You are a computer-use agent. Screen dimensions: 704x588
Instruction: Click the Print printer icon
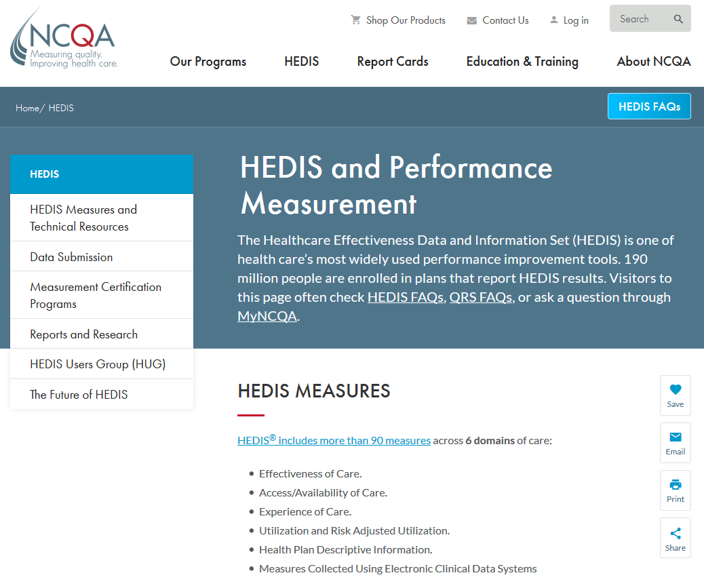point(676,484)
